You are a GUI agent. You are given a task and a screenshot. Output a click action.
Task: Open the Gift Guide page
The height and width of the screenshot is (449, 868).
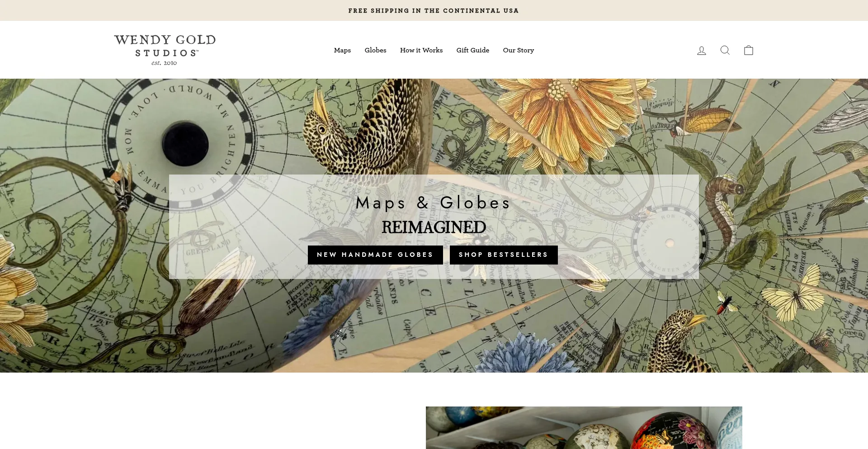point(472,50)
